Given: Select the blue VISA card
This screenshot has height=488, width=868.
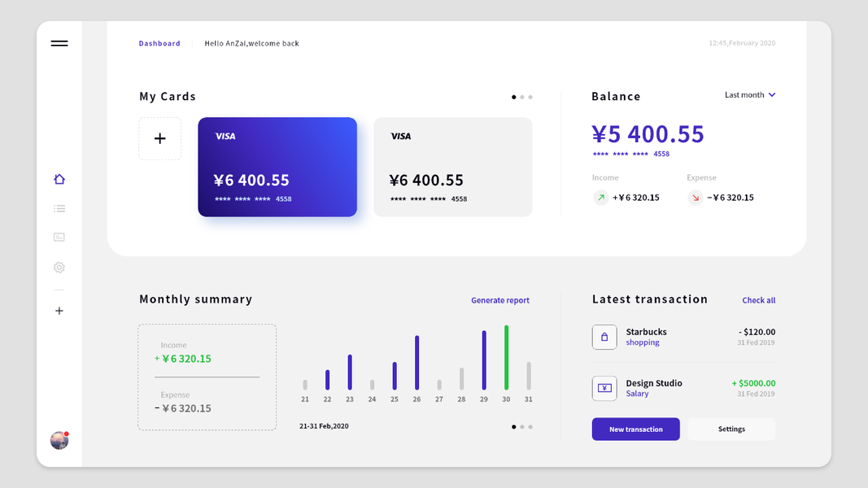Looking at the screenshot, I should (277, 167).
